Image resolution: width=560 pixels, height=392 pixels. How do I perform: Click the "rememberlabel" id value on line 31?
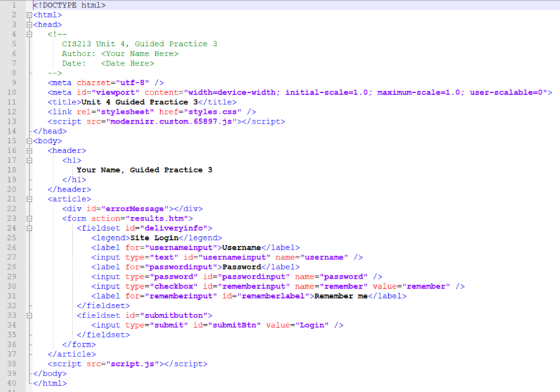pyautogui.click(x=273, y=296)
